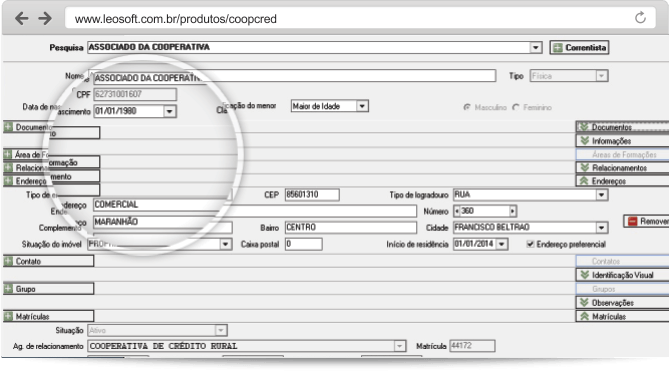The width and height of the screenshot is (670, 380).
Task: Open the Maior de Idade dropdown
Action: (362, 106)
